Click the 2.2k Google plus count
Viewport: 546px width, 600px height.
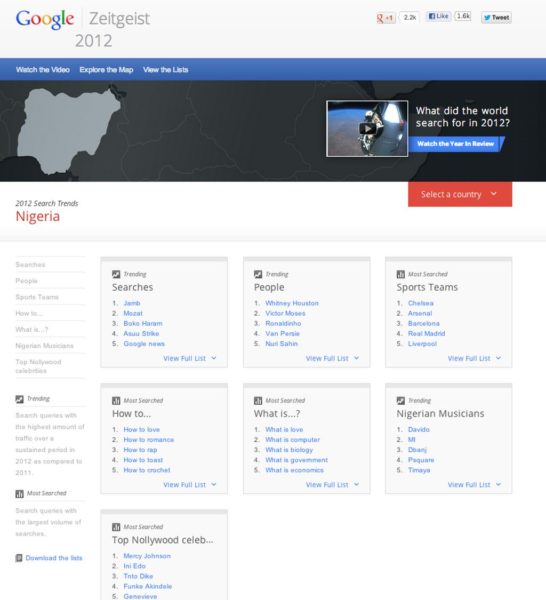[409, 18]
